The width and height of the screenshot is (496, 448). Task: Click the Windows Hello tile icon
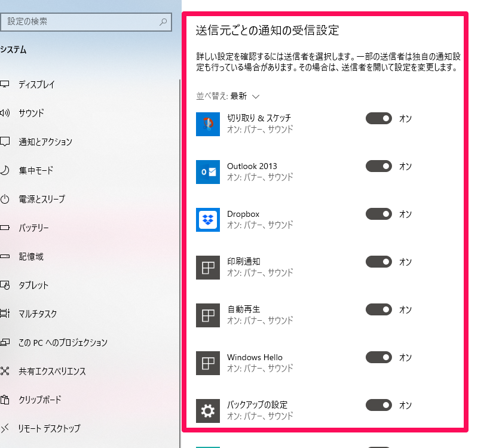click(208, 363)
